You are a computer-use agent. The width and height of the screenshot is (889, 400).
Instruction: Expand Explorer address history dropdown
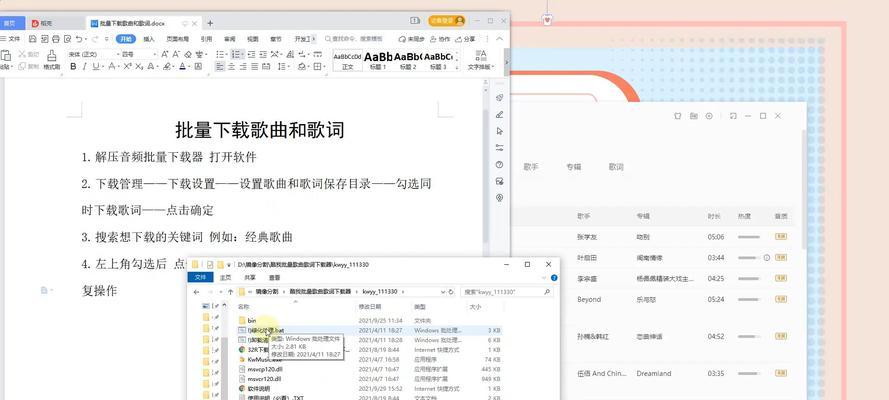pyautogui.click(x=443, y=292)
